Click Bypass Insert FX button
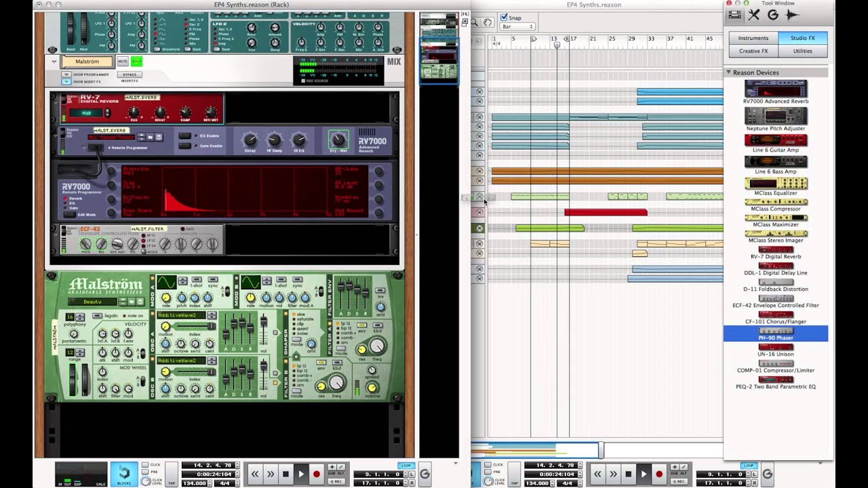868x488 pixels. click(129, 75)
